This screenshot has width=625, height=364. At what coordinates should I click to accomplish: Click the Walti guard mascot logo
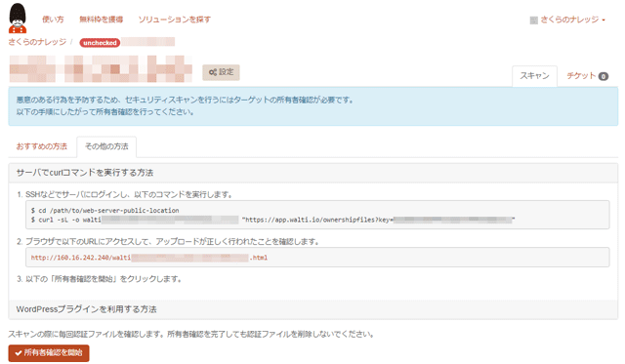[18, 19]
